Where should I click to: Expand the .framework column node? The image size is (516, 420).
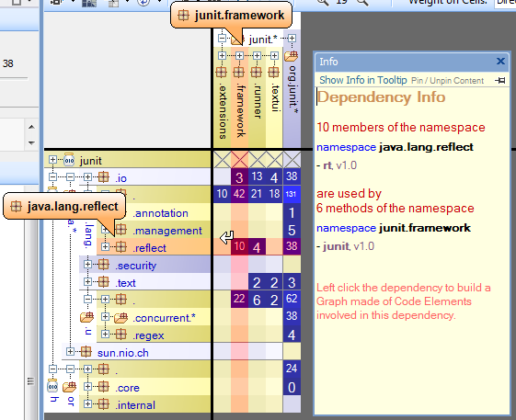click(x=239, y=55)
